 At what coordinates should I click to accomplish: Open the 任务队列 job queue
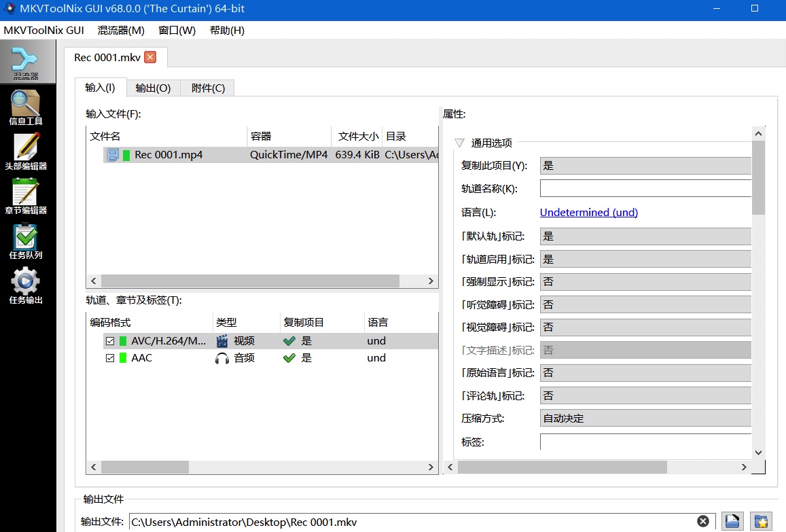coord(26,241)
